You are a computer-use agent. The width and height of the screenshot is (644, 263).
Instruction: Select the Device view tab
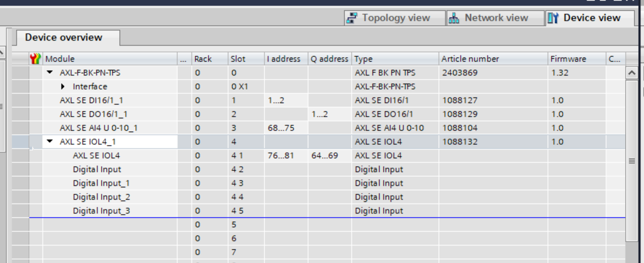(x=590, y=18)
